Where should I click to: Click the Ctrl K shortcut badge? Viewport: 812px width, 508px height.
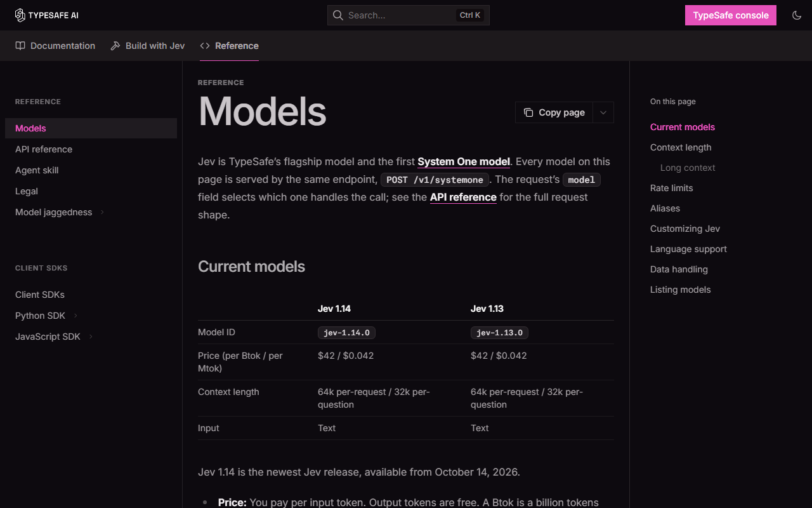(x=470, y=15)
